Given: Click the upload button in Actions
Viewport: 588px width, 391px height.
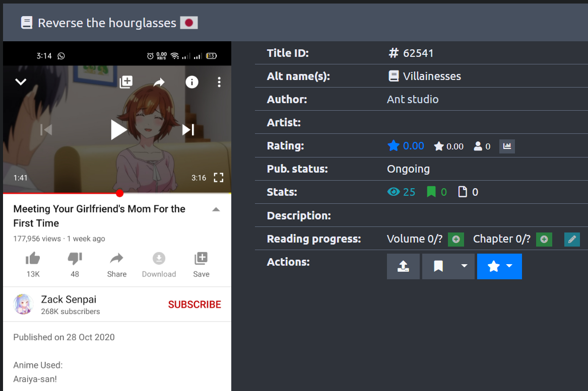Looking at the screenshot, I should tap(403, 266).
